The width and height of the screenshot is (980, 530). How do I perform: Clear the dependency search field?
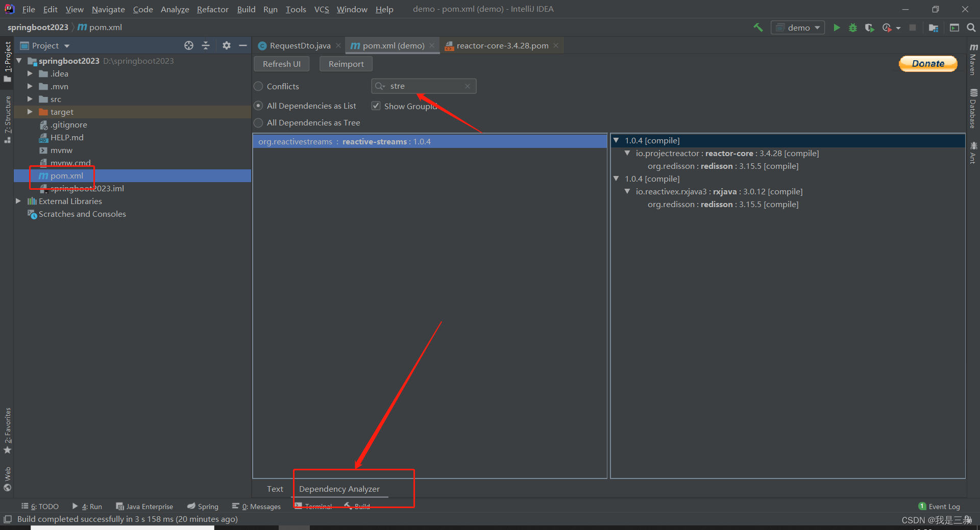pos(468,86)
